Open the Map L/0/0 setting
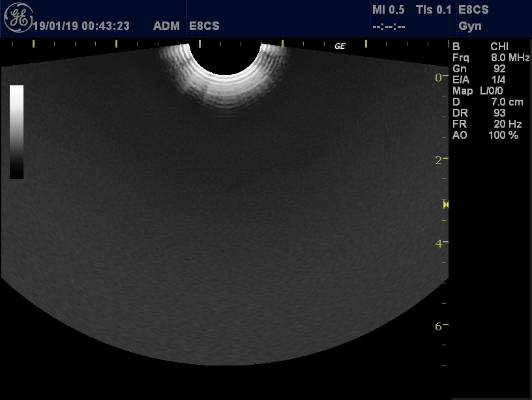Viewport: 532px width, 400px height. 486,91
